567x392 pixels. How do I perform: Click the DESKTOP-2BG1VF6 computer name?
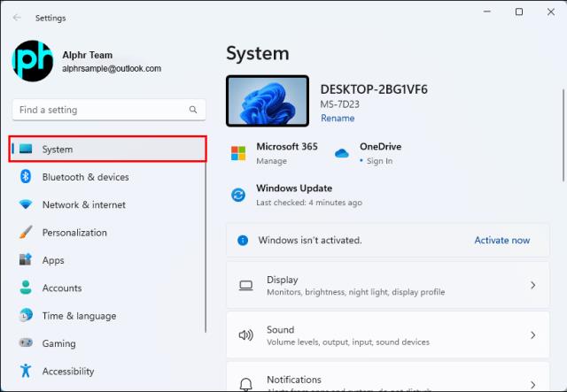click(374, 89)
